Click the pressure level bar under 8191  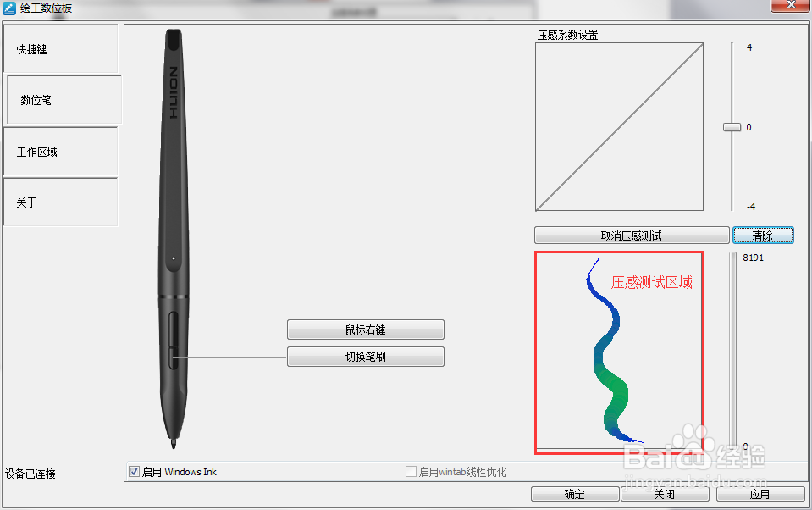[732, 350]
